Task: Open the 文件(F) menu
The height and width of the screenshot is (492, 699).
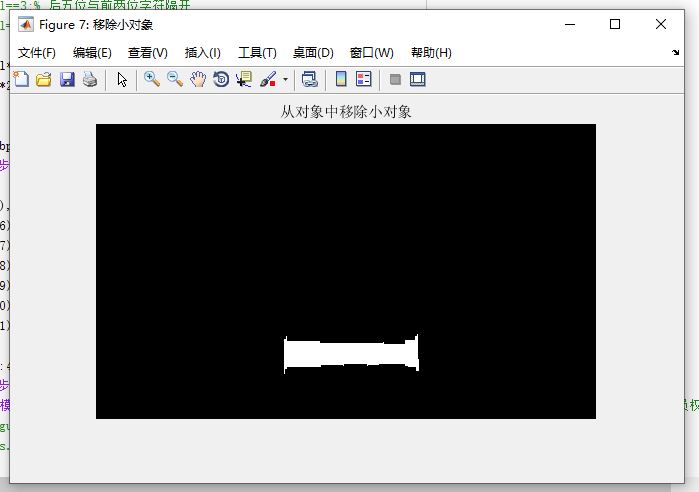Action: (37, 53)
